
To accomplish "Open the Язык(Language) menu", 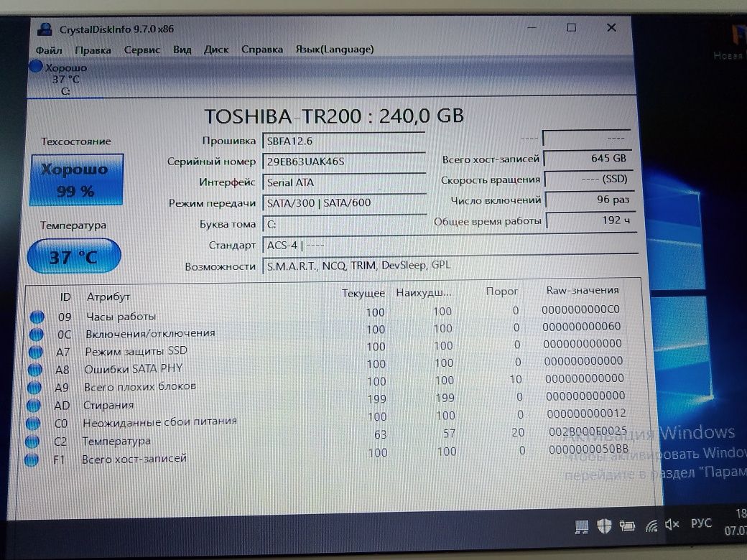I will (x=335, y=49).
